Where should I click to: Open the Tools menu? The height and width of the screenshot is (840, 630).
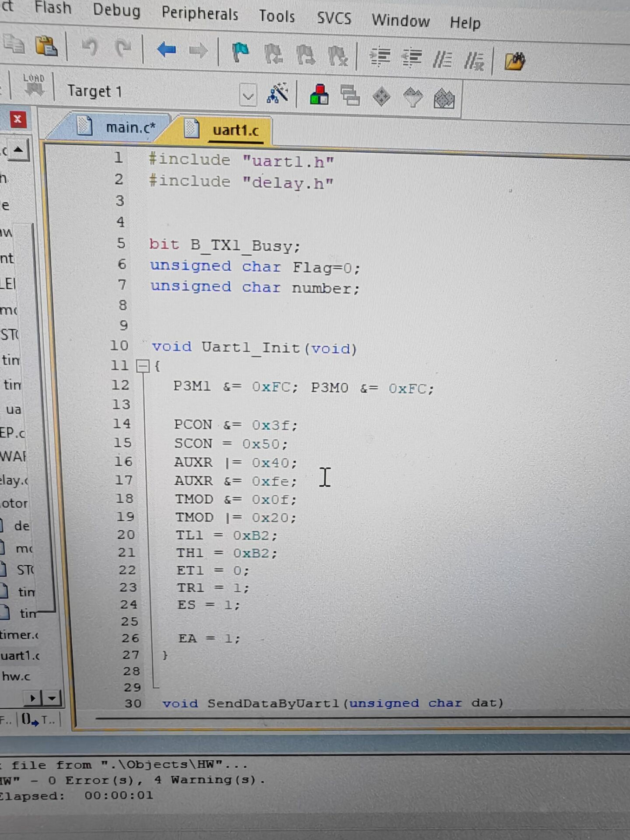tap(277, 16)
